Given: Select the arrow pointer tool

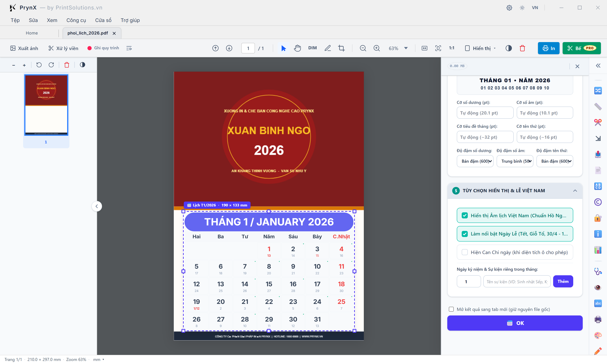Looking at the screenshot, I should (284, 48).
